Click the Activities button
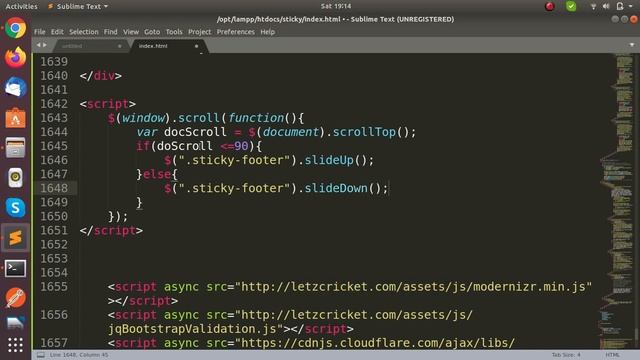The image size is (640, 360). click(x=21, y=6)
